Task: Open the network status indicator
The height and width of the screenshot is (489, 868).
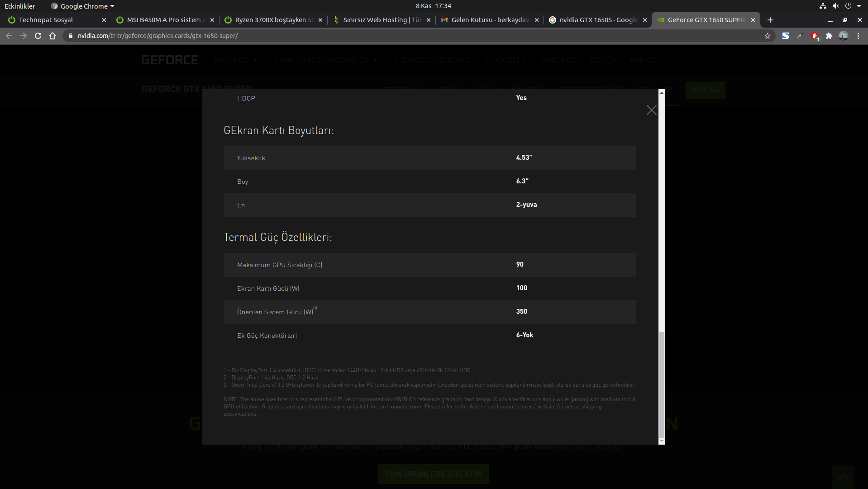Action: pos(823,6)
